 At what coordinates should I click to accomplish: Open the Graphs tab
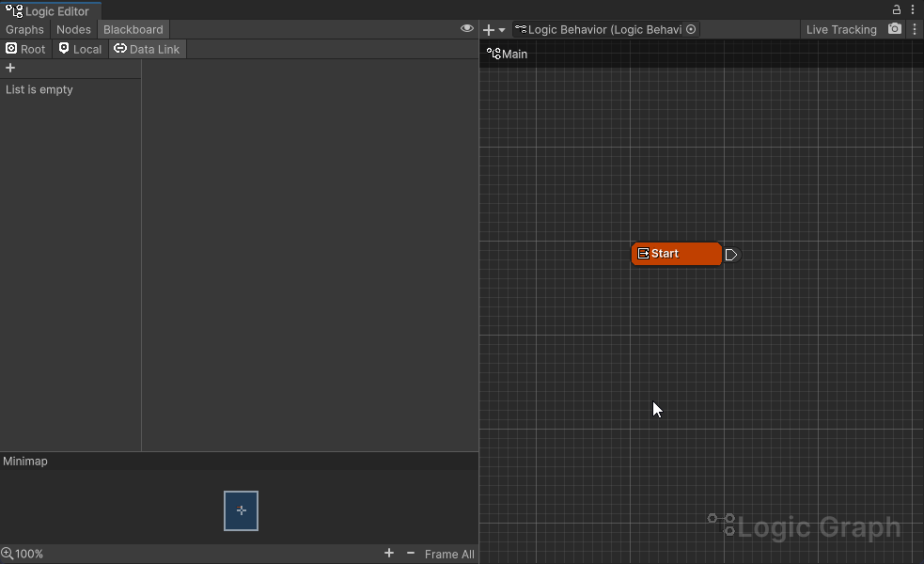coord(24,29)
